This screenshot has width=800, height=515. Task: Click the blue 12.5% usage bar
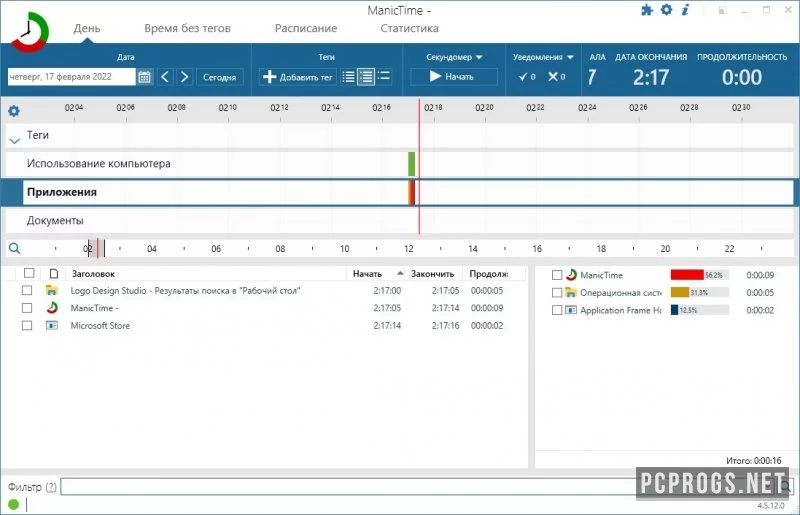click(674, 310)
